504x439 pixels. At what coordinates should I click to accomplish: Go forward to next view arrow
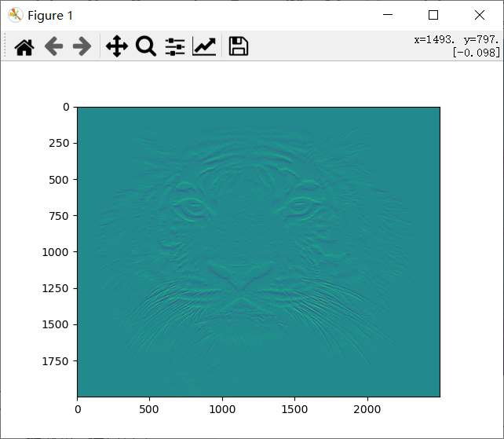pos(82,46)
